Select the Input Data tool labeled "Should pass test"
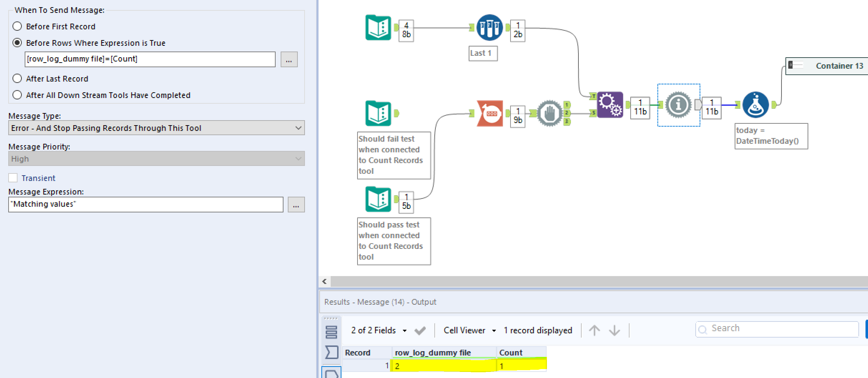This screenshot has height=378, width=868. click(x=378, y=199)
